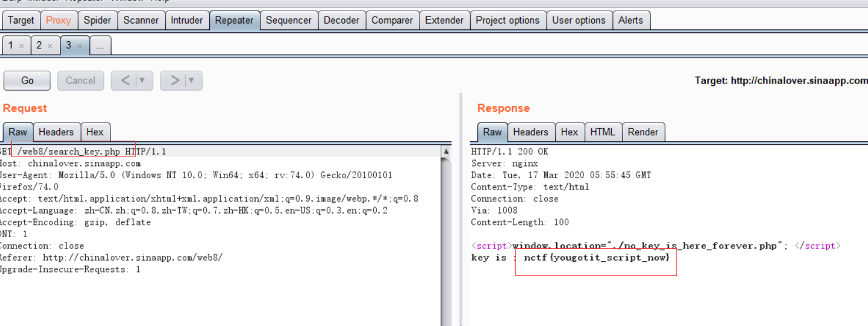
Task: Click the Request panel heading
Action: (x=25, y=108)
